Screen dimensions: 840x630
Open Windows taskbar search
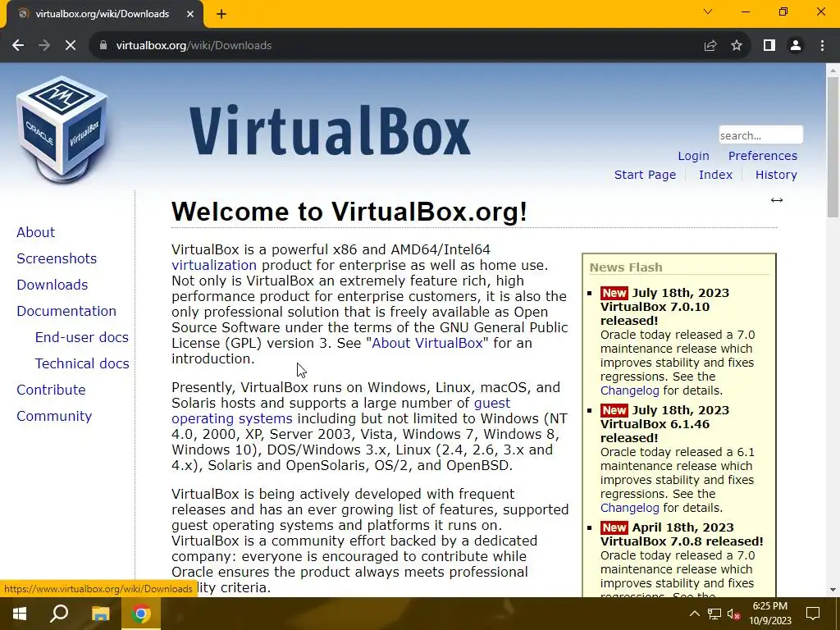point(59,614)
